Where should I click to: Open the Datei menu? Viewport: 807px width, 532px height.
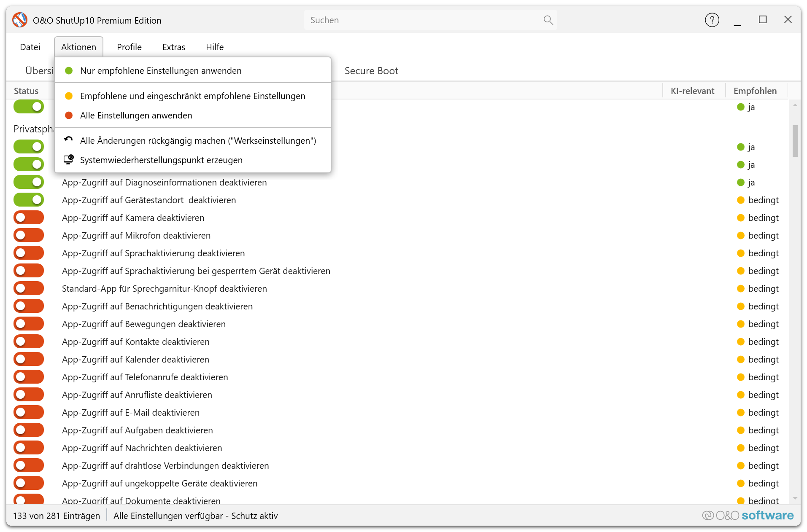(x=30, y=47)
